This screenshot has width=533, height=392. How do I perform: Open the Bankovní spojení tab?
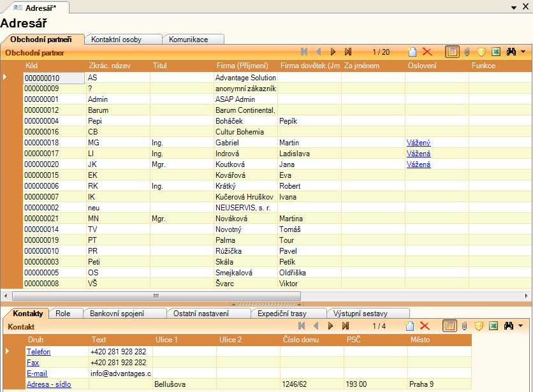click(x=117, y=314)
